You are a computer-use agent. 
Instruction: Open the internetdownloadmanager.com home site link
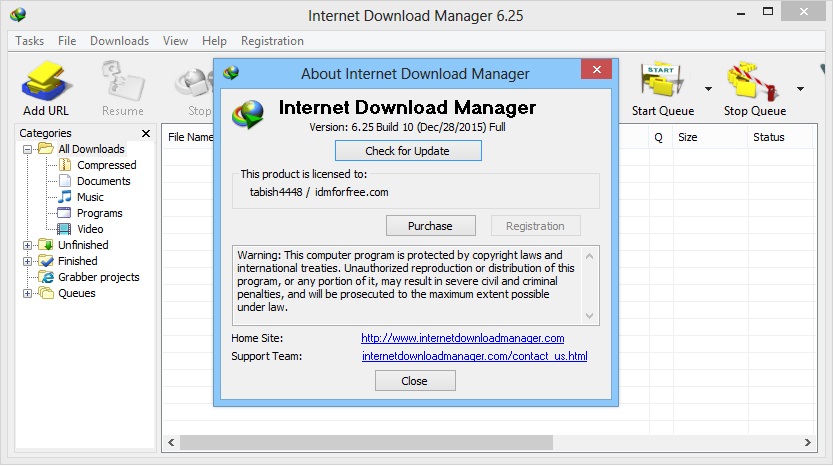click(462, 338)
